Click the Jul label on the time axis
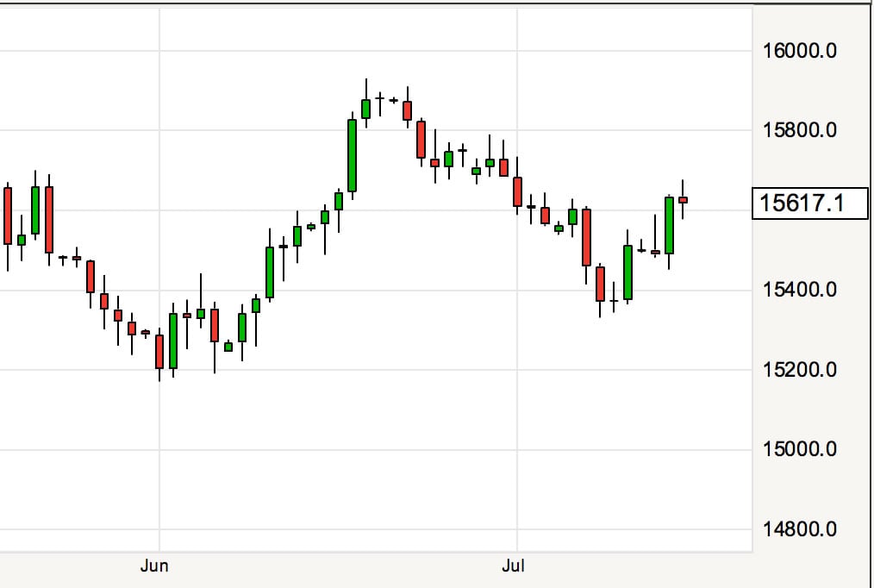 click(512, 566)
